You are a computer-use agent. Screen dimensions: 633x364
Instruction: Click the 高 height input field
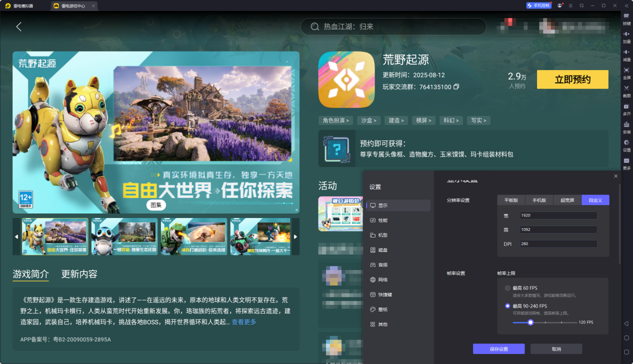[x=558, y=229]
